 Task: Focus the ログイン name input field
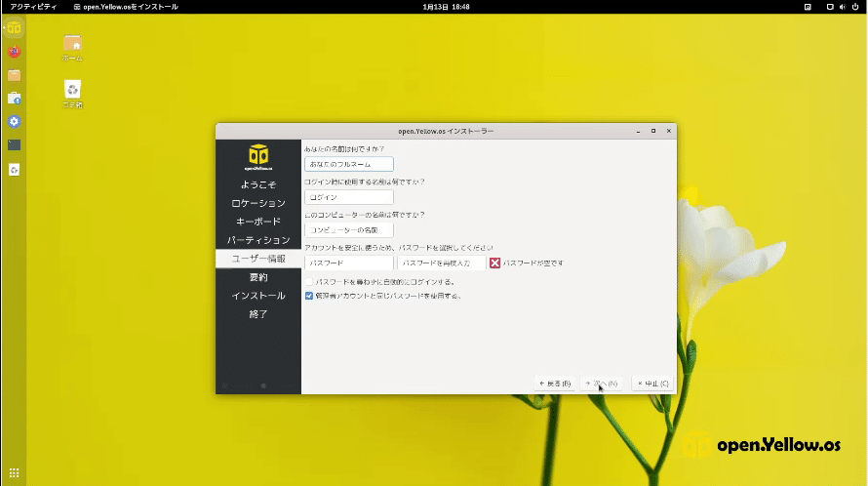(349, 197)
